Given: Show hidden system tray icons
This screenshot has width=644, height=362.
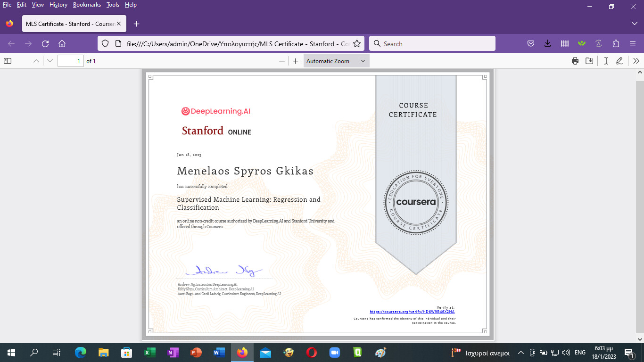Looking at the screenshot, I should click(521, 353).
